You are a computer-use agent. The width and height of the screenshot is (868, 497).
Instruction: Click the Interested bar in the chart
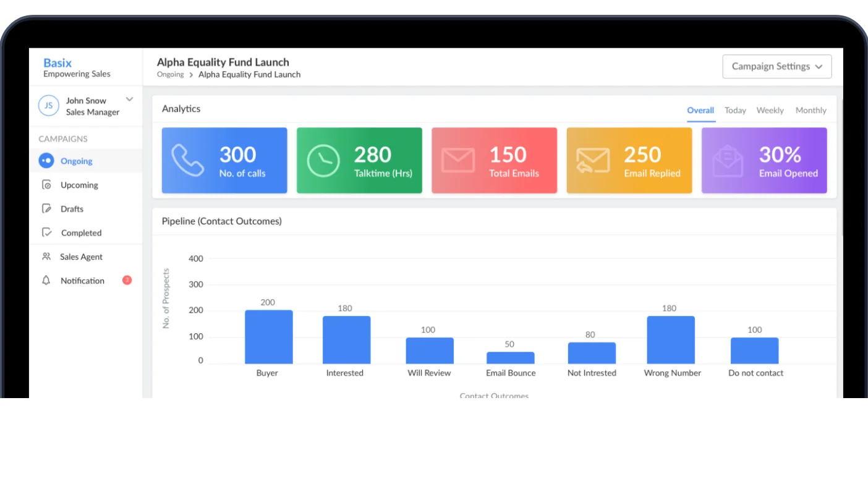tap(347, 340)
